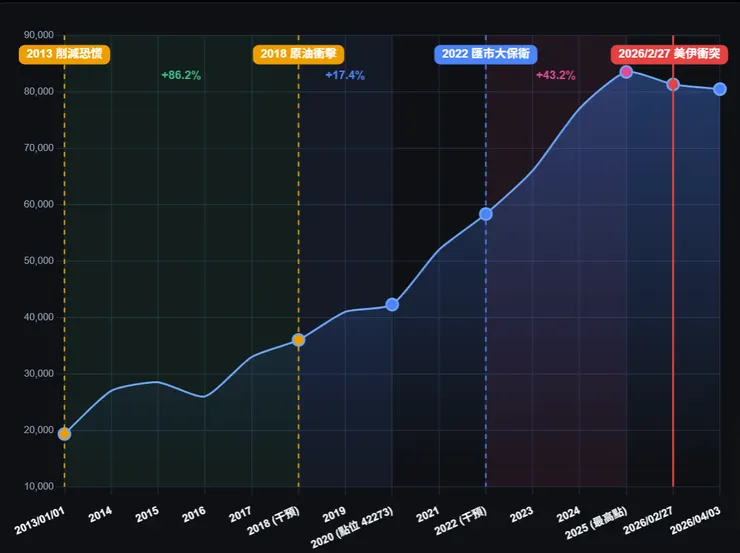Click the 20,000 y-axis label
Screen dimensions: 740x553
click(x=39, y=430)
